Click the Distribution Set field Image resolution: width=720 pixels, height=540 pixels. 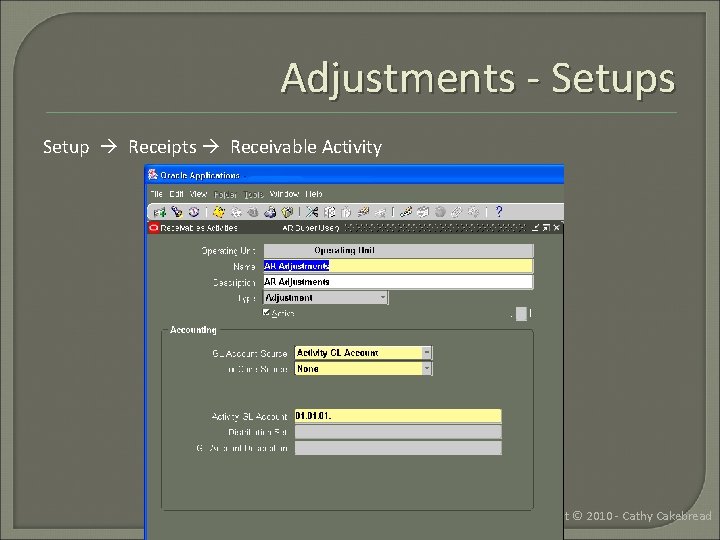click(398, 432)
